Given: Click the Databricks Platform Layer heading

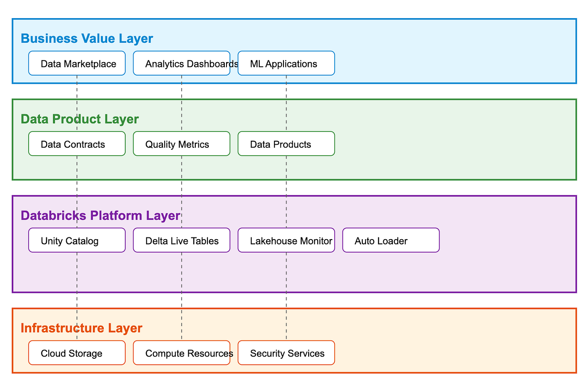Looking at the screenshot, I should tap(100, 215).
